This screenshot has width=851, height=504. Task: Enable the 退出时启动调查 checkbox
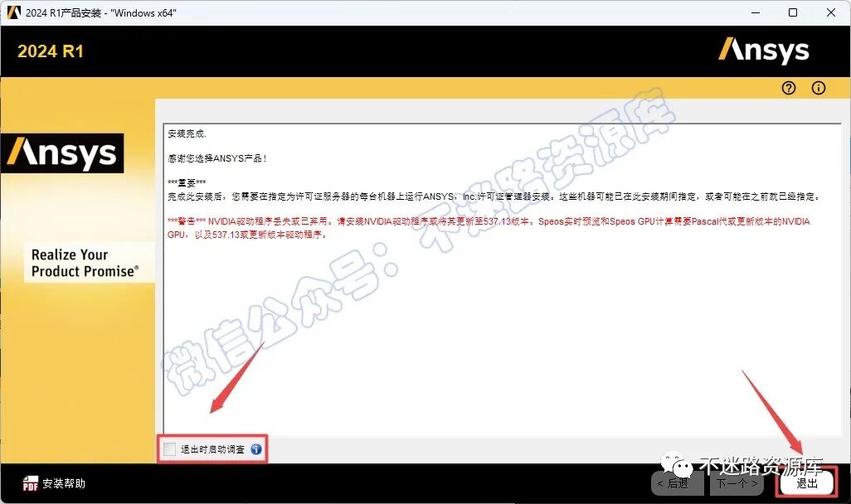pyautogui.click(x=169, y=449)
